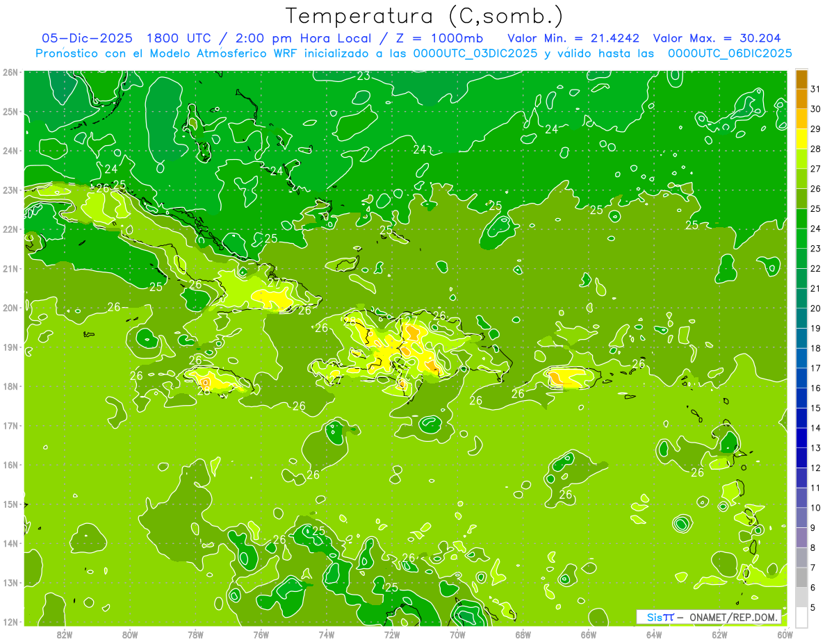
Task: Click the '12N' latitude axis label
Action: tap(10, 621)
